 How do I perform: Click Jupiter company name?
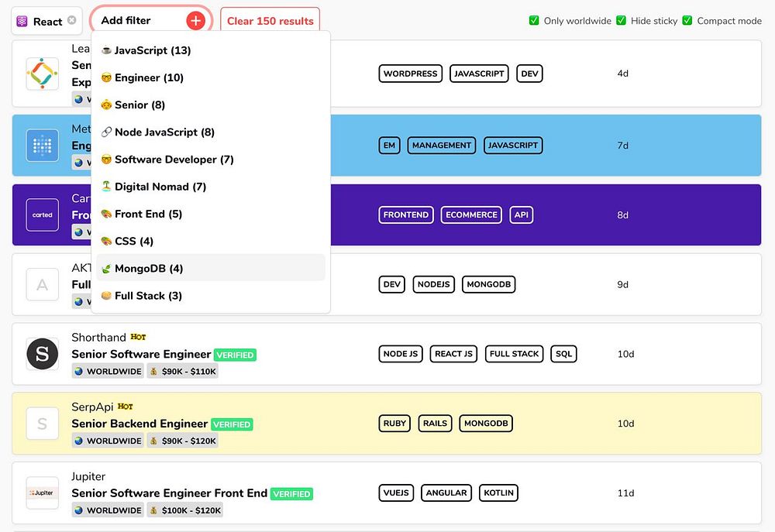[x=88, y=477]
